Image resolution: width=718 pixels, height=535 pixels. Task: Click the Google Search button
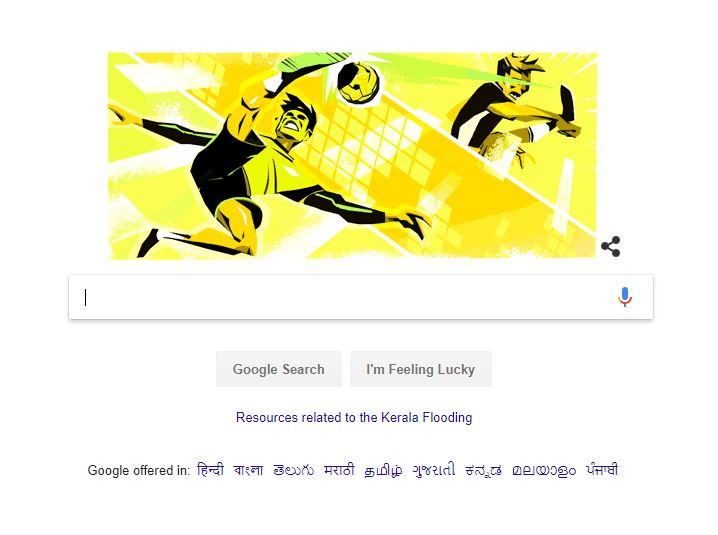pyautogui.click(x=278, y=369)
